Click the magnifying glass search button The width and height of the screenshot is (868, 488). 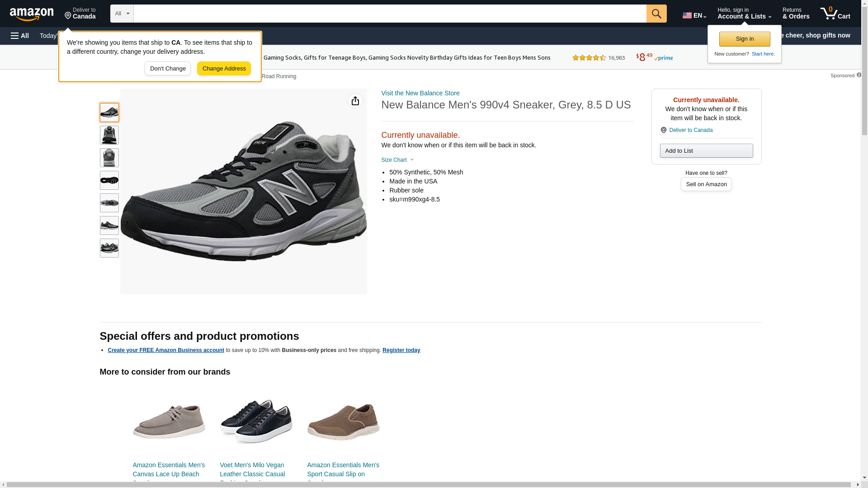656,14
